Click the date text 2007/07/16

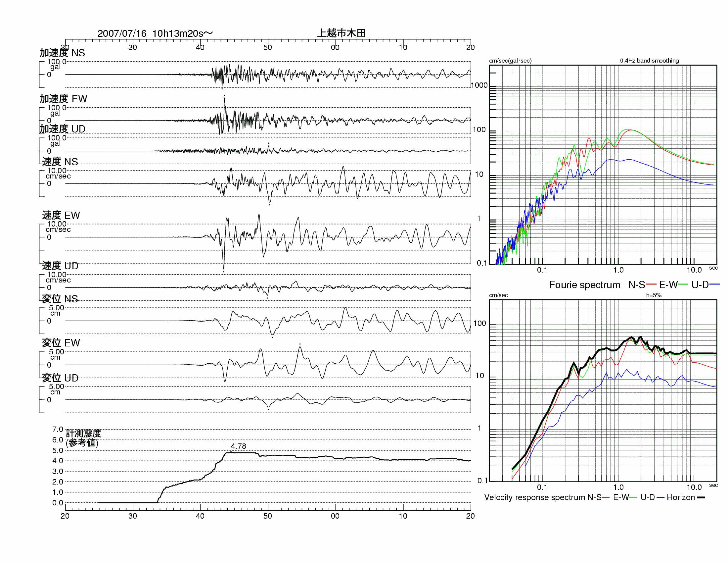coord(122,33)
